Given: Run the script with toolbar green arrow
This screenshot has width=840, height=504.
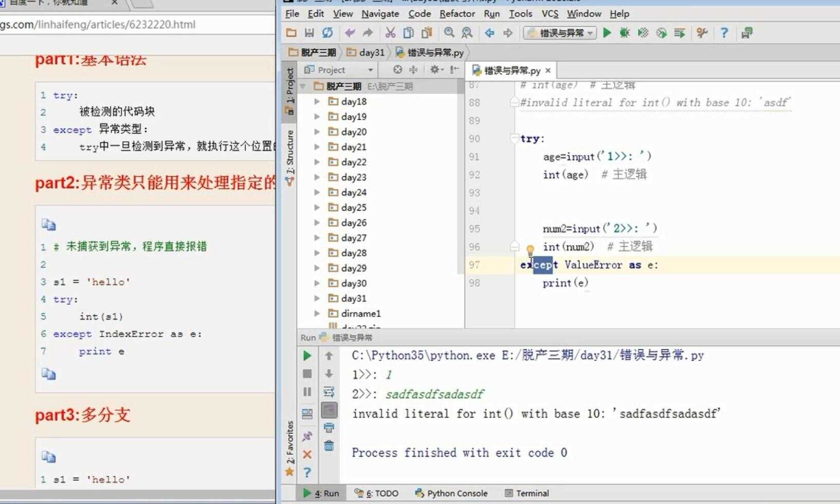Looking at the screenshot, I should pos(607,33).
